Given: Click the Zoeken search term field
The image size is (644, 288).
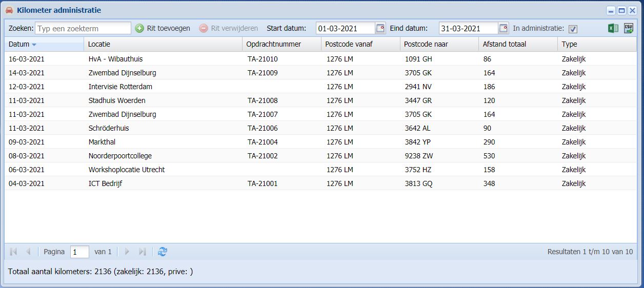Looking at the screenshot, I should coord(83,28).
